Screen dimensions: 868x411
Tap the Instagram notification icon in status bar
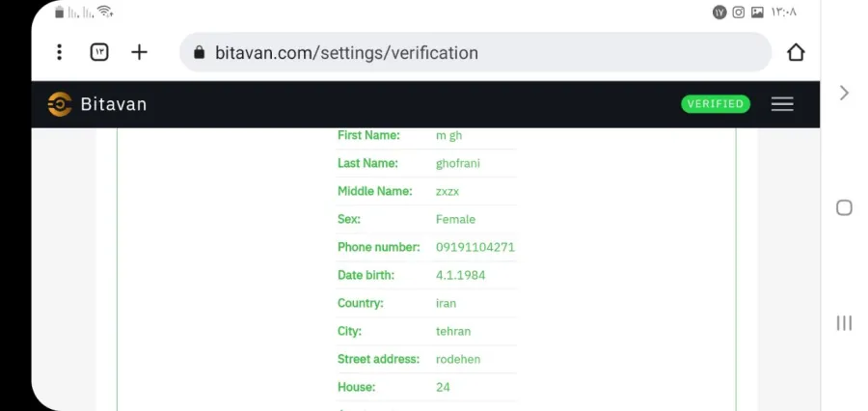pos(739,13)
